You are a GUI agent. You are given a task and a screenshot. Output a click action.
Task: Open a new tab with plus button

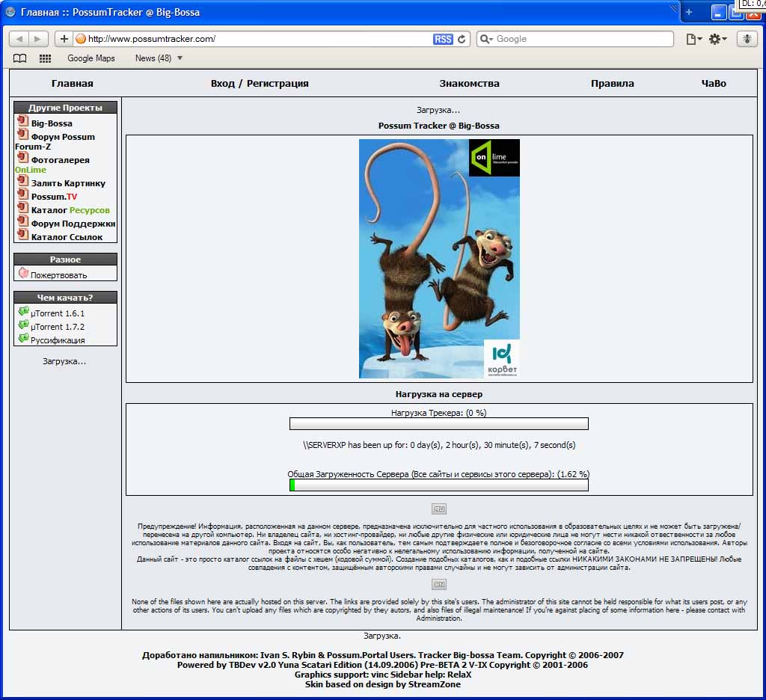tap(689, 12)
